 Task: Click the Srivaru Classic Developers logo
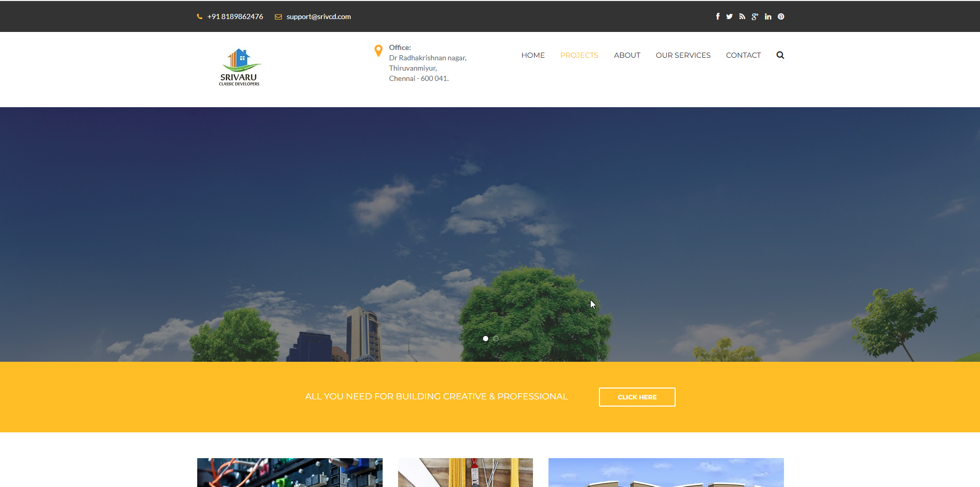(x=239, y=67)
